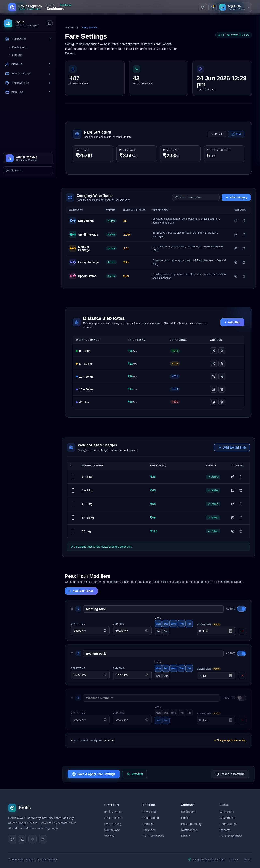Click the Add Weight Slab button
Viewport: 260px width, 868px height.
point(232,448)
